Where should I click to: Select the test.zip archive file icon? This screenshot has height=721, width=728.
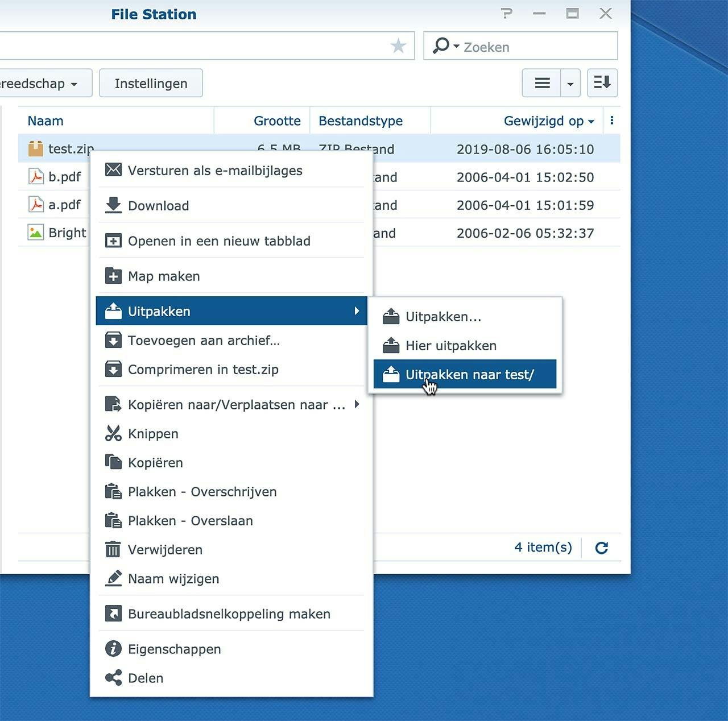pos(35,148)
